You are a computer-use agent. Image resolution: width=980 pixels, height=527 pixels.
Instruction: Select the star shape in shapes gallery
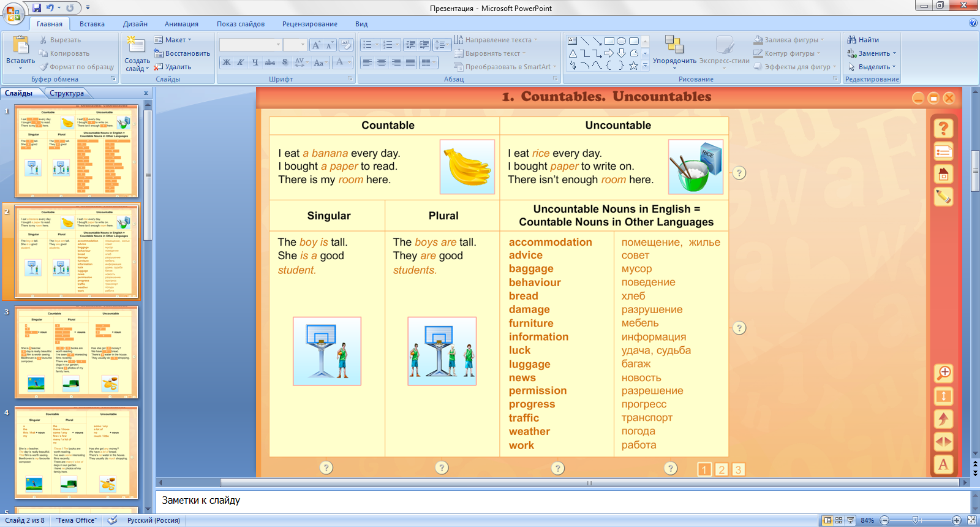coord(633,66)
